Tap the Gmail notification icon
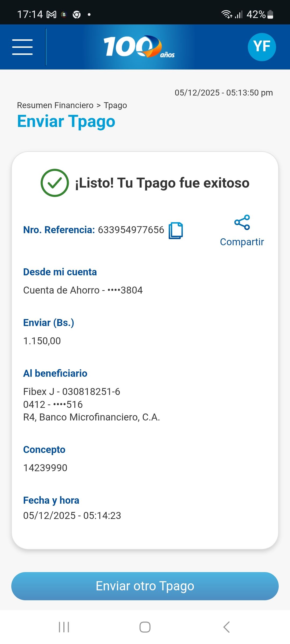 (x=51, y=14)
